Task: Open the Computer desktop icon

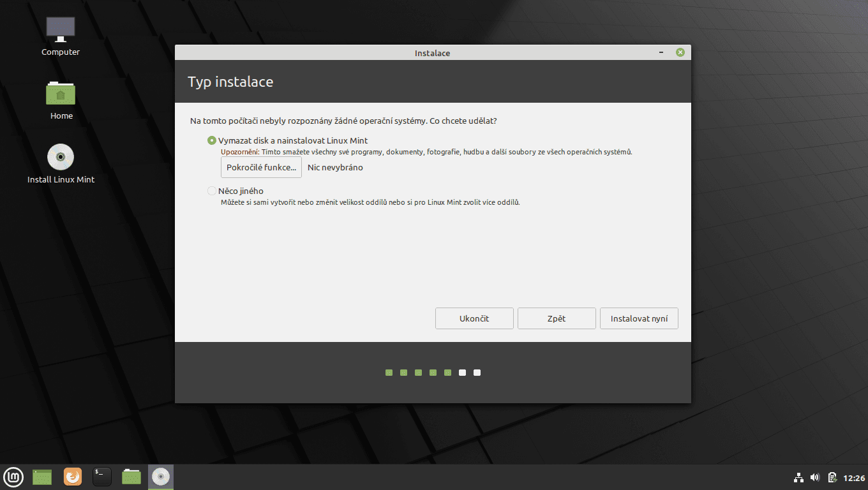Action: pyautogui.click(x=60, y=29)
